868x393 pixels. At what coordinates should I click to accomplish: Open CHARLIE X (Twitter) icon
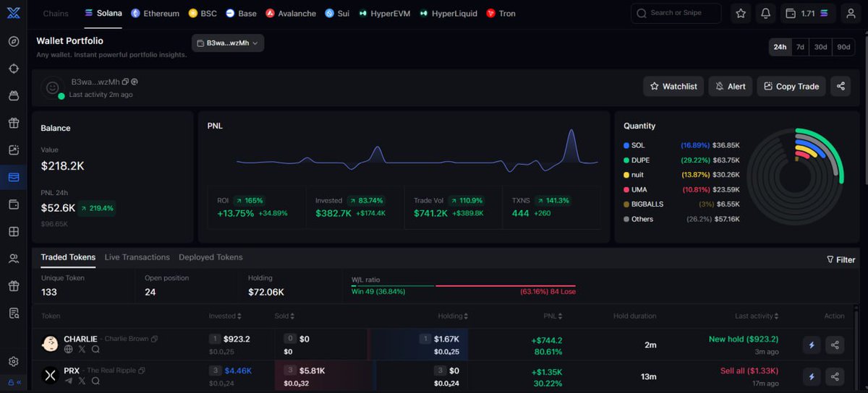point(82,350)
